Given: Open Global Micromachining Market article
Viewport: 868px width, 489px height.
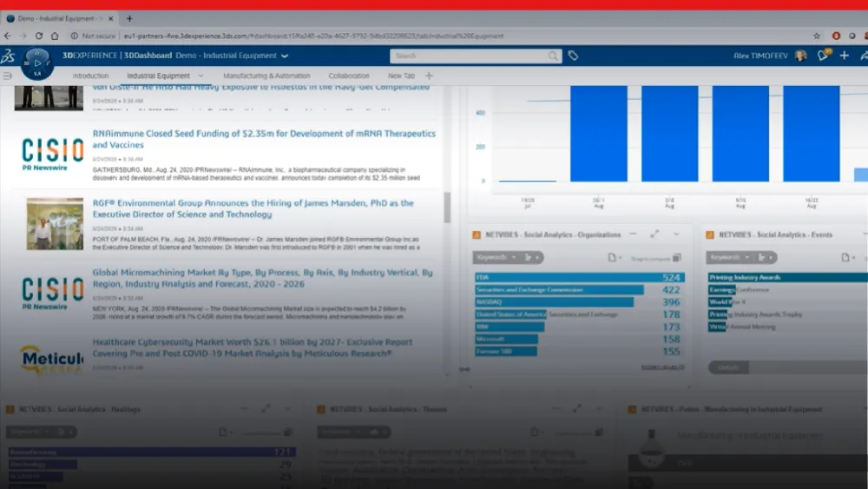Looking at the screenshot, I should point(262,278).
